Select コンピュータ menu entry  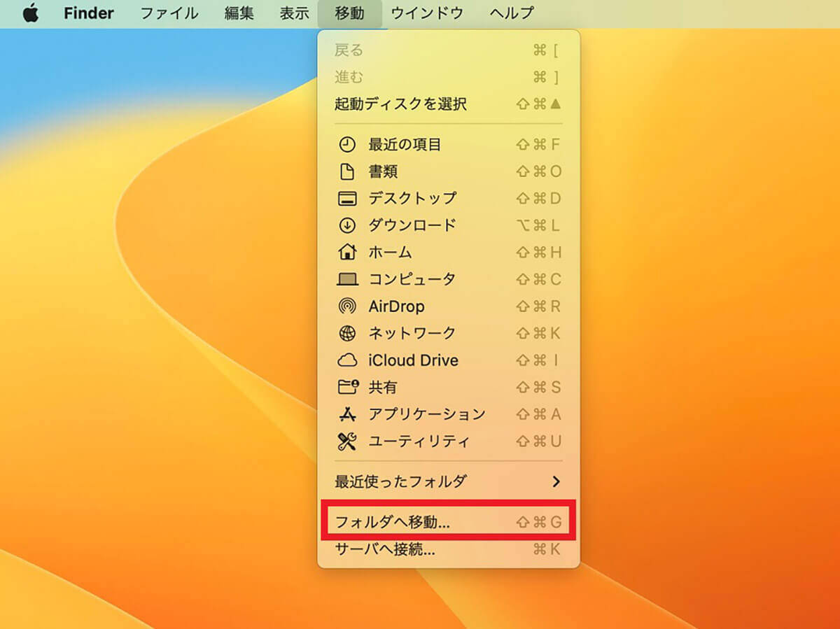point(448,279)
